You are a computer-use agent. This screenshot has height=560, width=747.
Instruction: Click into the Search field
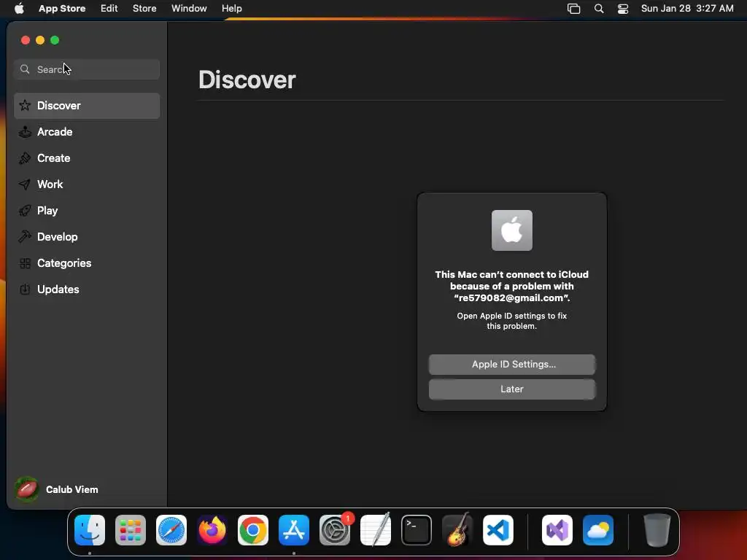click(x=87, y=69)
